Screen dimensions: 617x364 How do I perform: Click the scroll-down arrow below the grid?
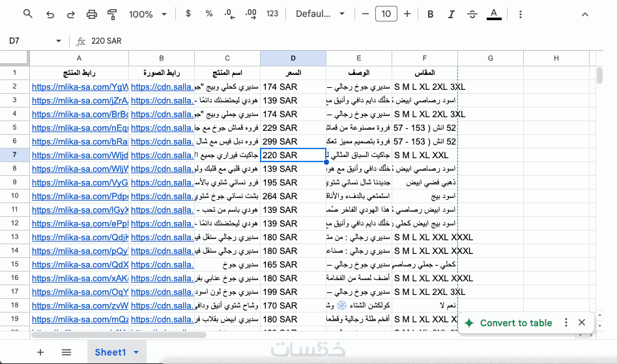pyautogui.click(x=599, y=326)
